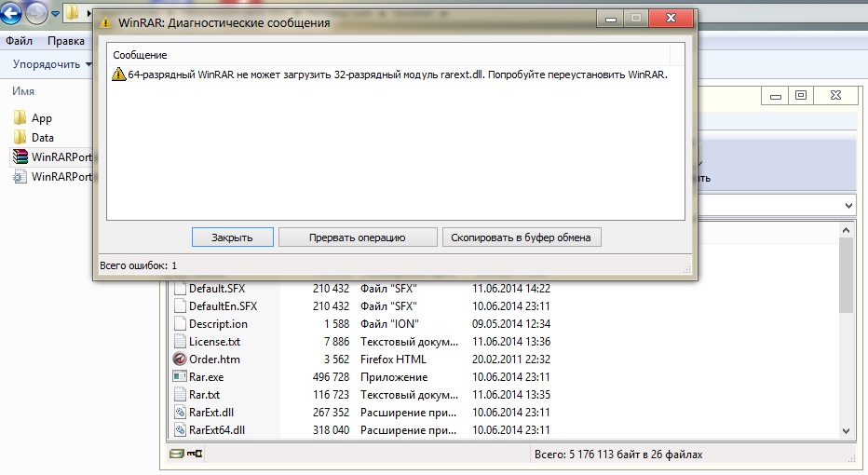868x475 pixels.
Task: Click the Default.SFX file name
Action: (x=217, y=289)
